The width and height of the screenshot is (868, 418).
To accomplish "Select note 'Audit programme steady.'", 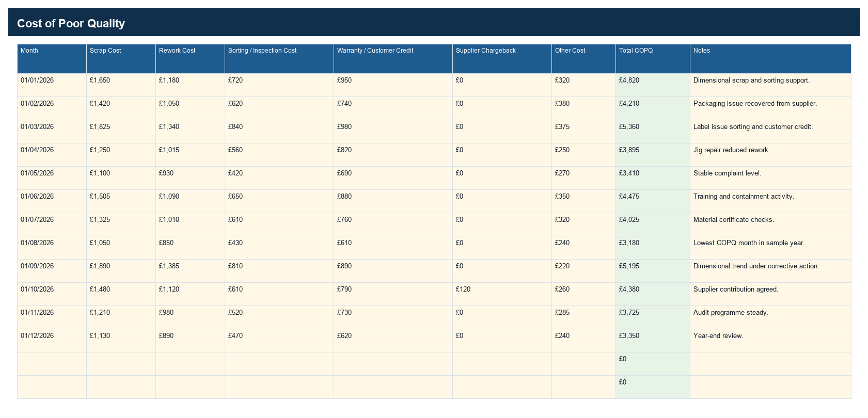I will (x=770, y=317).
